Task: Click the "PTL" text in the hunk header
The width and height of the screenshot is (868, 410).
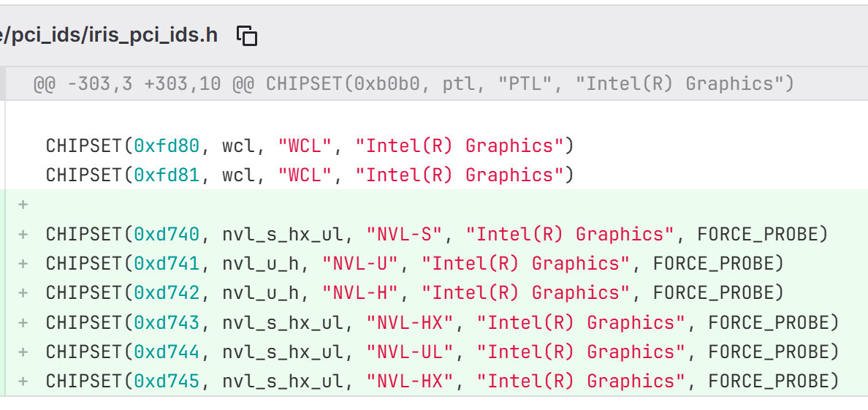Action: tap(527, 84)
